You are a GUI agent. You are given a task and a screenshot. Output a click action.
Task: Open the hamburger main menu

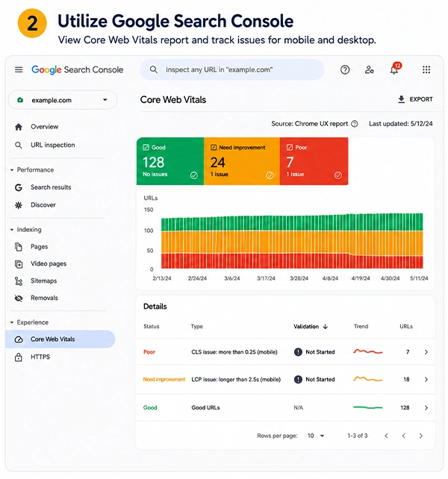(19, 69)
